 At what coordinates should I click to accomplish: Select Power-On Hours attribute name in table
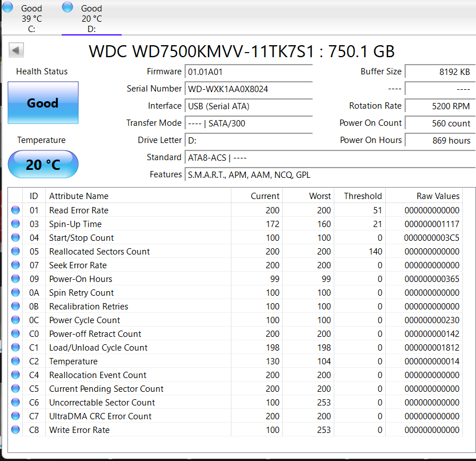click(x=81, y=279)
